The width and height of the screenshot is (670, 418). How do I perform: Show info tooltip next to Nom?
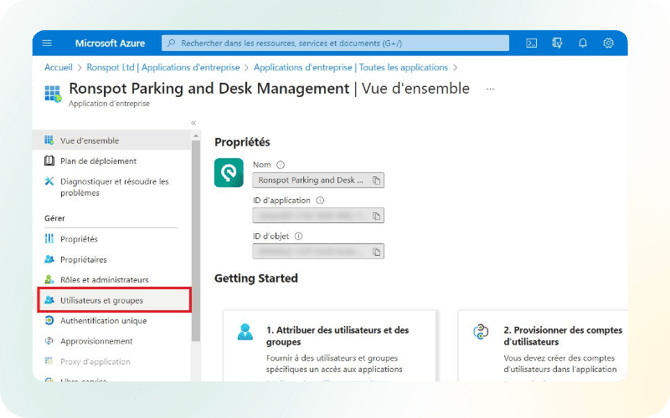(280, 165)
